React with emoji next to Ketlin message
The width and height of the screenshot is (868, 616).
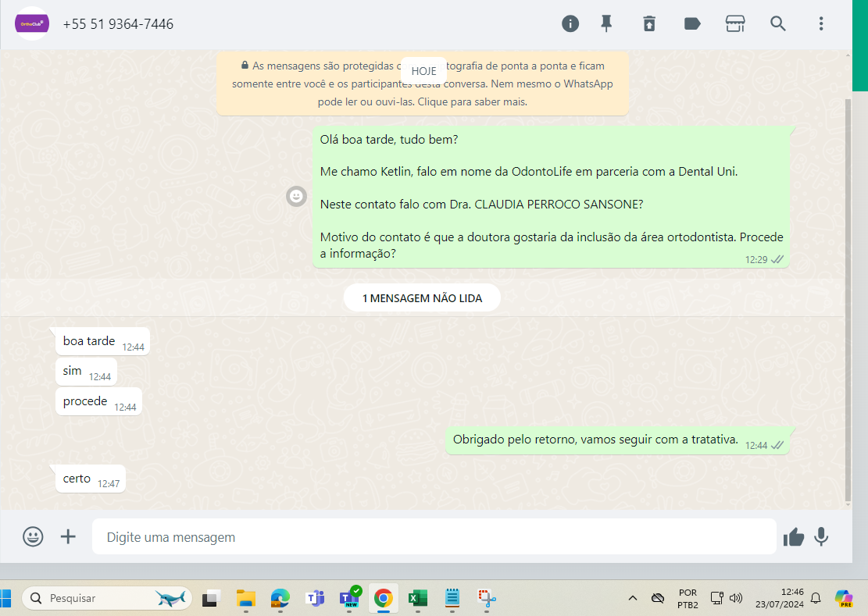coord(296,196)
